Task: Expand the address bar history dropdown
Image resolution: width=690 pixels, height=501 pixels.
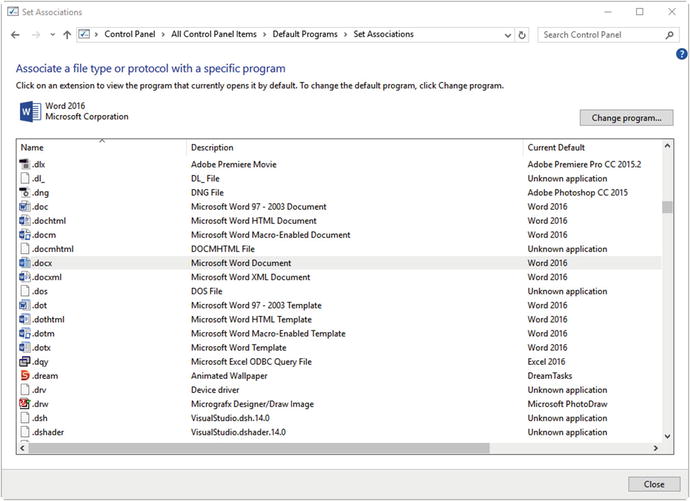Action: pos(507,35)
